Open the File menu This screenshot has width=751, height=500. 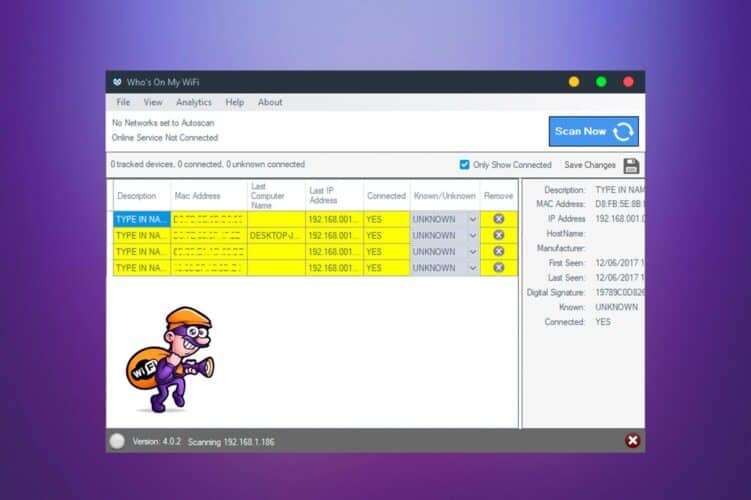123,102
